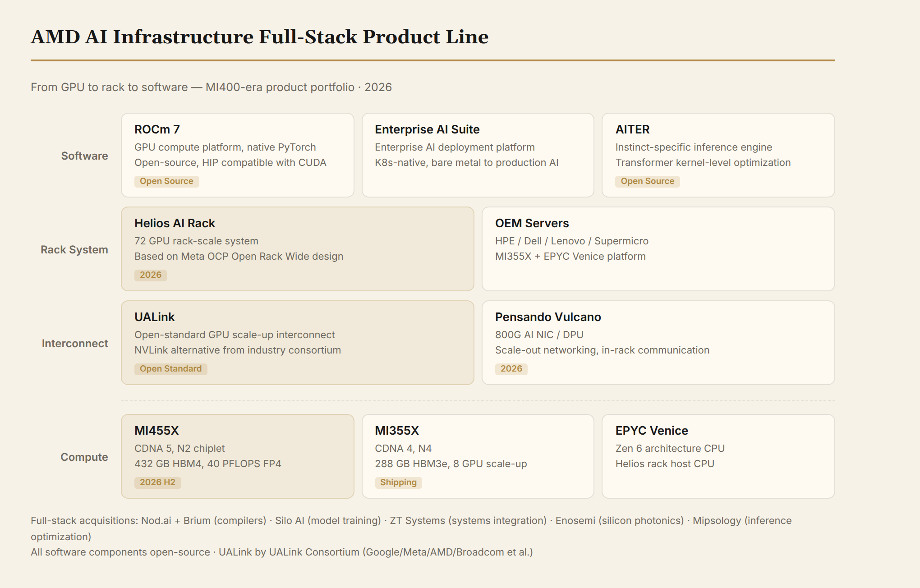Click 'CDNA 4, N4' text

403,448
